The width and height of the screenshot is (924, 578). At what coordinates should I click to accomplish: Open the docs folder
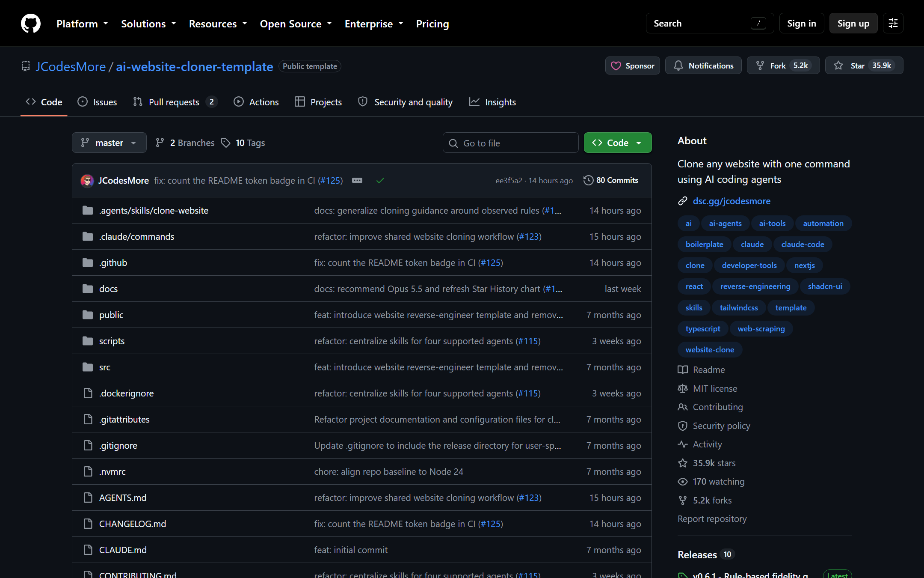(x=108, y=289)
